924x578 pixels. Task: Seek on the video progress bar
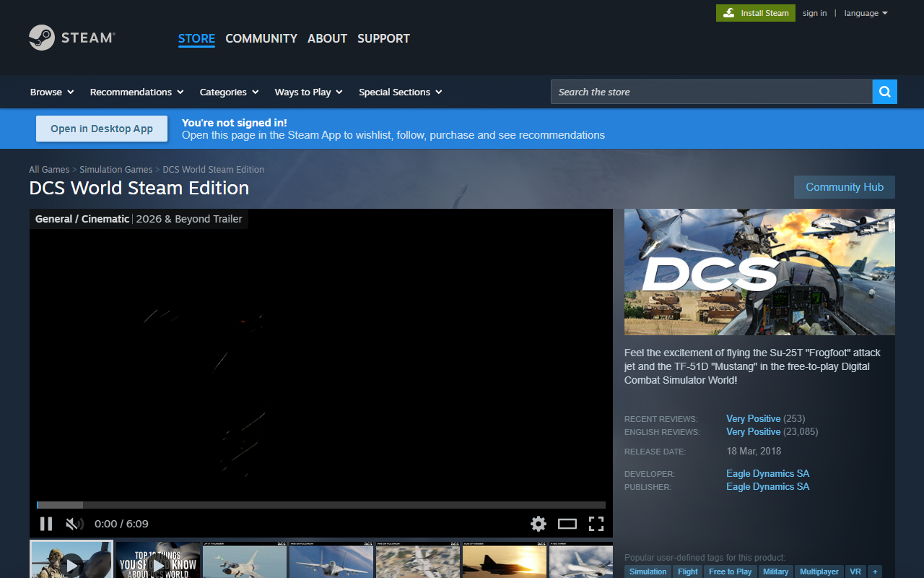pos(321,505)
